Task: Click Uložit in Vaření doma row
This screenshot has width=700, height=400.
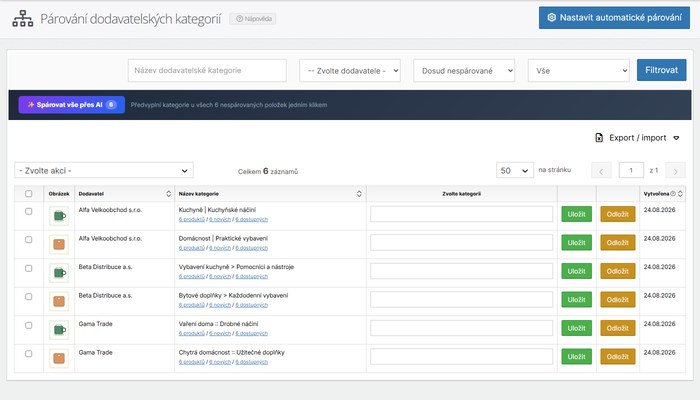Action: tap(576, 328)
